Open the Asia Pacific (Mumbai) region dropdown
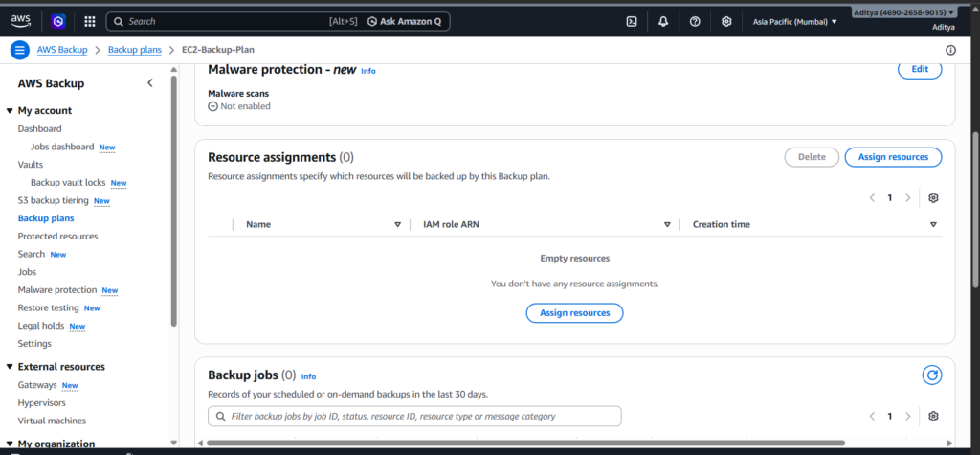 click(x=794, y=21)
